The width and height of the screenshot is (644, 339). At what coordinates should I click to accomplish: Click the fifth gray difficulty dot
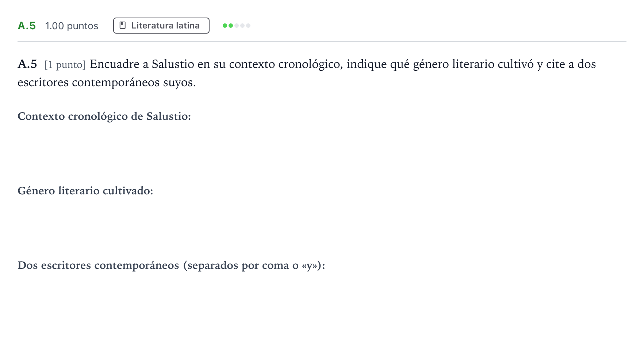(x=248, y=26)
